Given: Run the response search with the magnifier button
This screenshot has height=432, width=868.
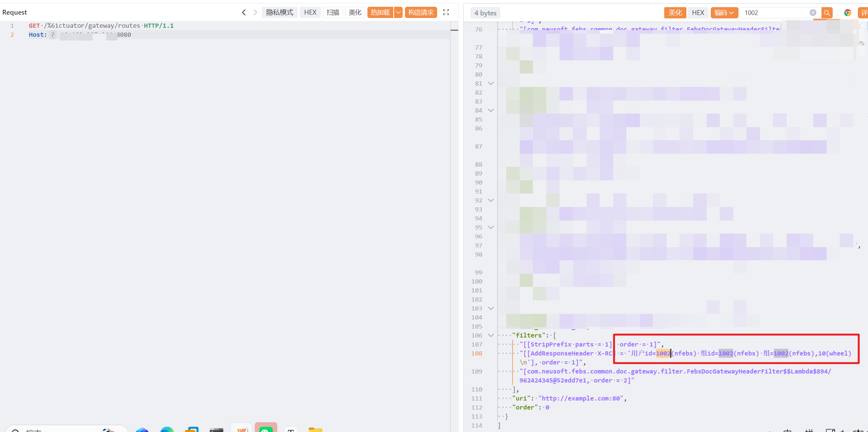Looking at the screenshot, I should coord(827,13).
